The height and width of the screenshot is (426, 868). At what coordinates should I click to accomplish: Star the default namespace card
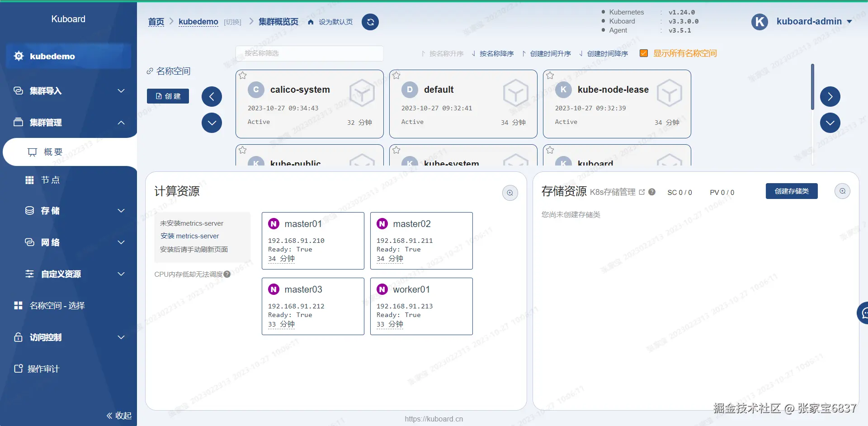tap(396, 76)
